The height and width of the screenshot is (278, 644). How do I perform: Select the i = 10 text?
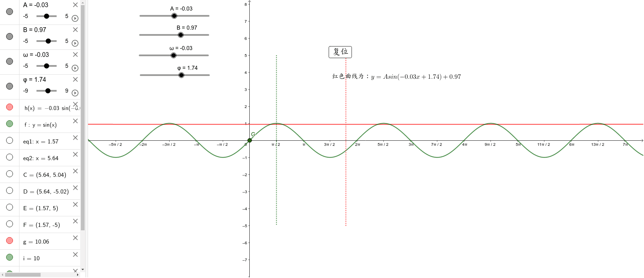(31, 258)
